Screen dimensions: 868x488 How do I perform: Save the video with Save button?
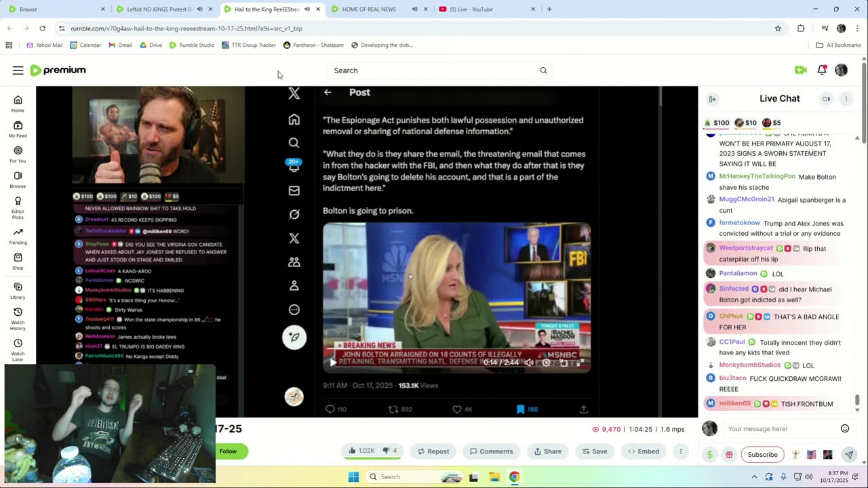(x=595, y=451)
